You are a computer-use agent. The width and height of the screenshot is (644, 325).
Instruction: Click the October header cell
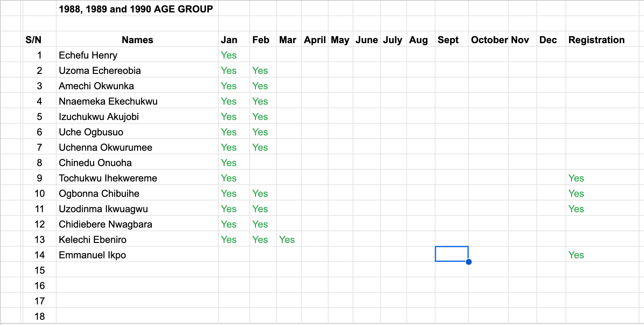tap(488, 40)
